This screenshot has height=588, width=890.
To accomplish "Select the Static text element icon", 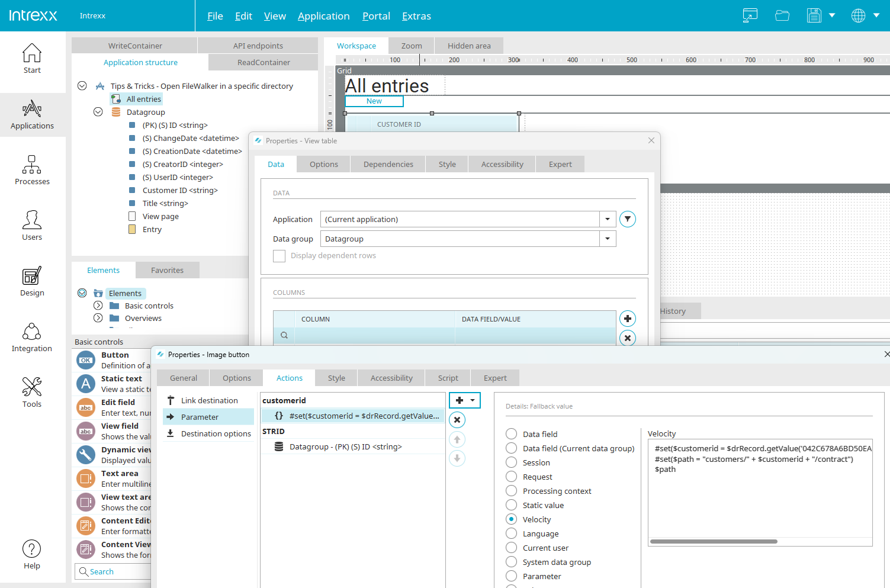I will [86, 384].
